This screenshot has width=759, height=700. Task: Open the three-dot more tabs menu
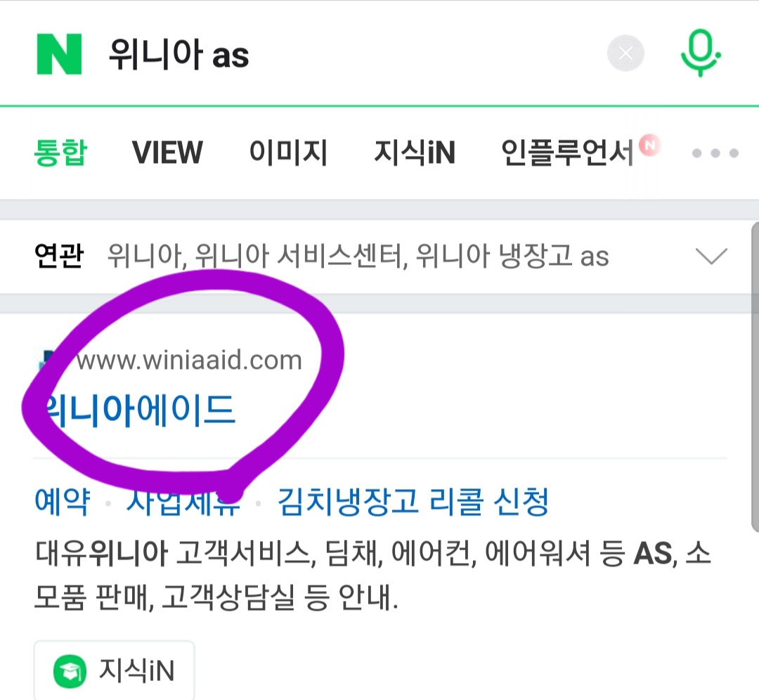[x=715, y=153]
